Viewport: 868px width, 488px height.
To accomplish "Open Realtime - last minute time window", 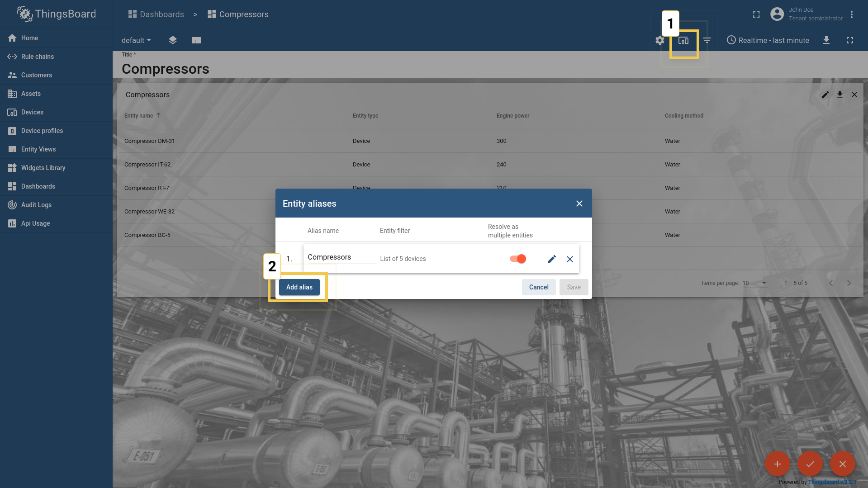I will coord(768,40).
